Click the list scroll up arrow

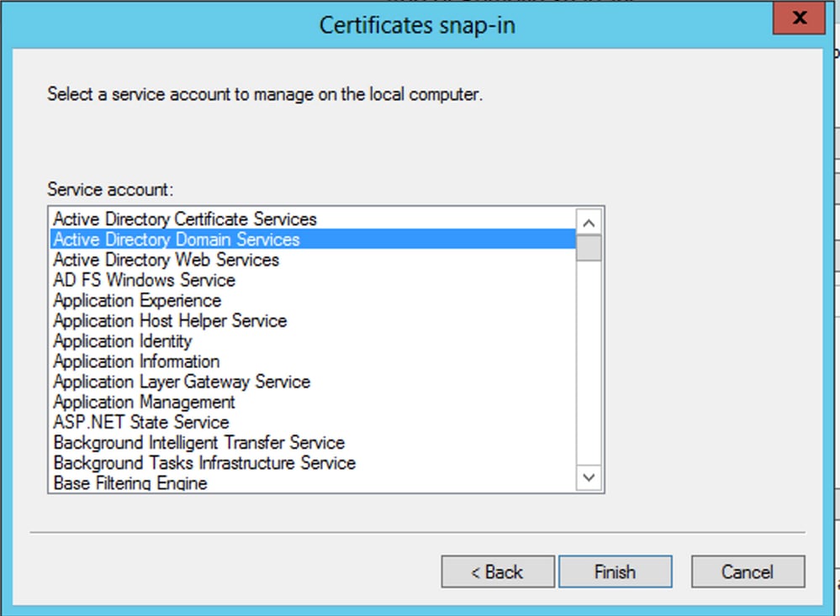pyautogui.click(x=589, y=223)
